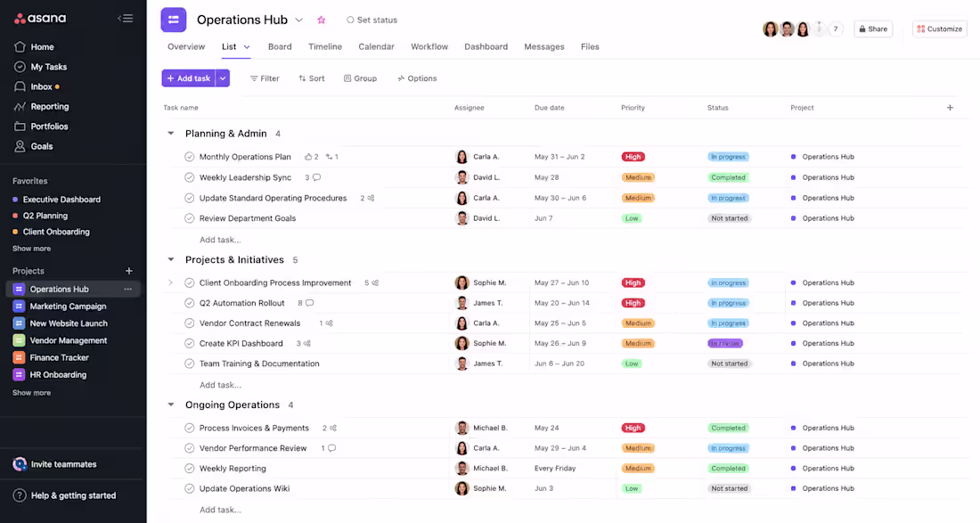
Task: Open the Operations Hub title dropdown
Action: pos(299,20)
